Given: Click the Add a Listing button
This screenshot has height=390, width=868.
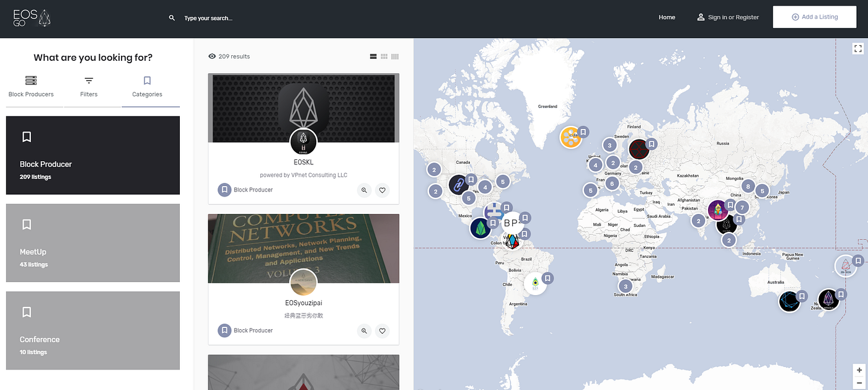Looking at the screenshot, I should point(815,17).
